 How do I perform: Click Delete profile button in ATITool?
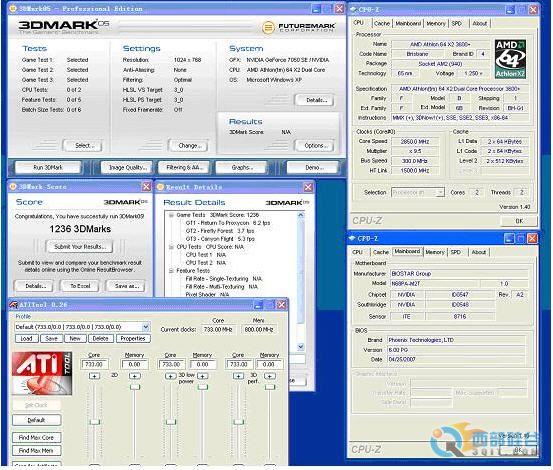(x=101, y=338)
